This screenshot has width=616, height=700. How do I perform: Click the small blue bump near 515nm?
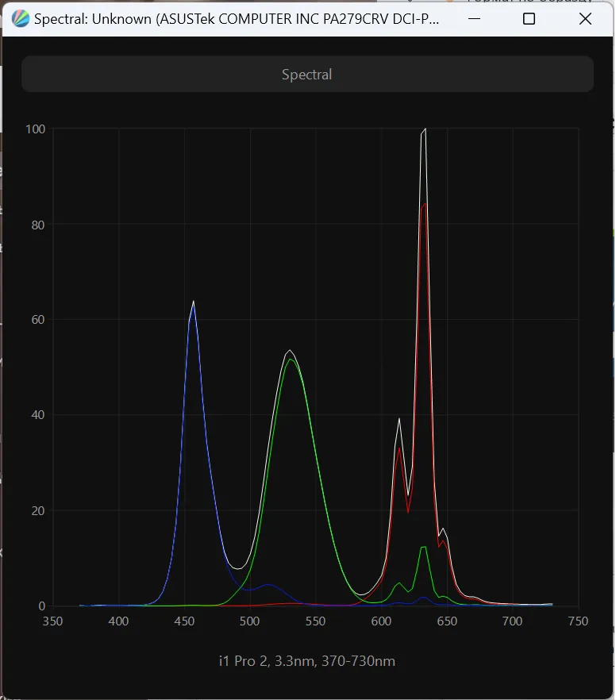click(268, 585)
